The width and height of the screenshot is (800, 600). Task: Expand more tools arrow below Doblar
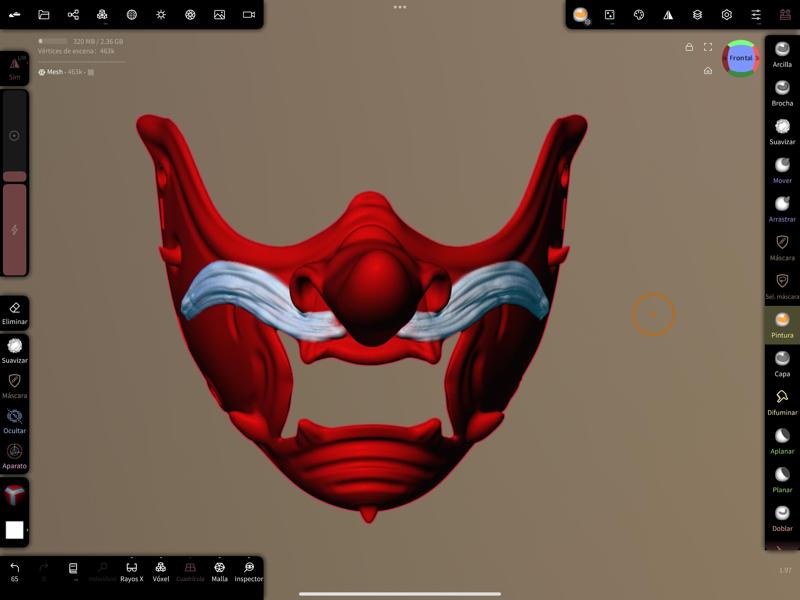[x=779, y=547]
